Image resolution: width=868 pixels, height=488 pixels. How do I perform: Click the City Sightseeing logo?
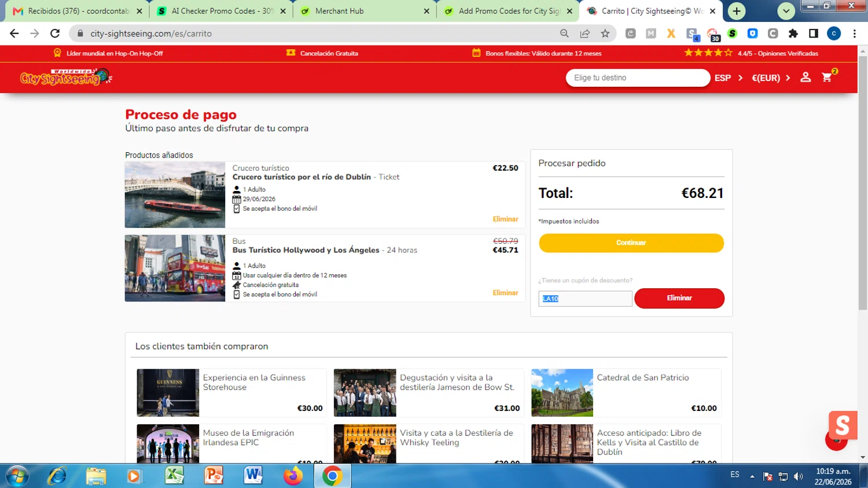click(65, 77)
